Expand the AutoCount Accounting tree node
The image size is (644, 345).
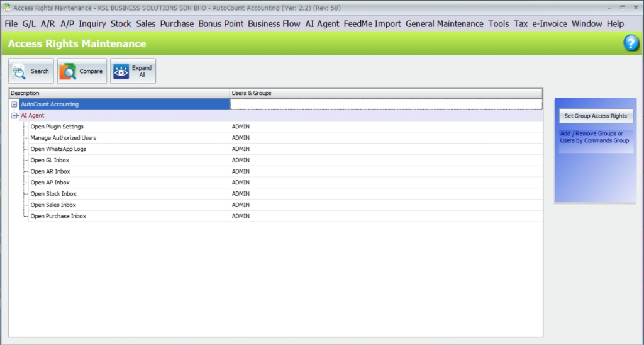[14, 105]
